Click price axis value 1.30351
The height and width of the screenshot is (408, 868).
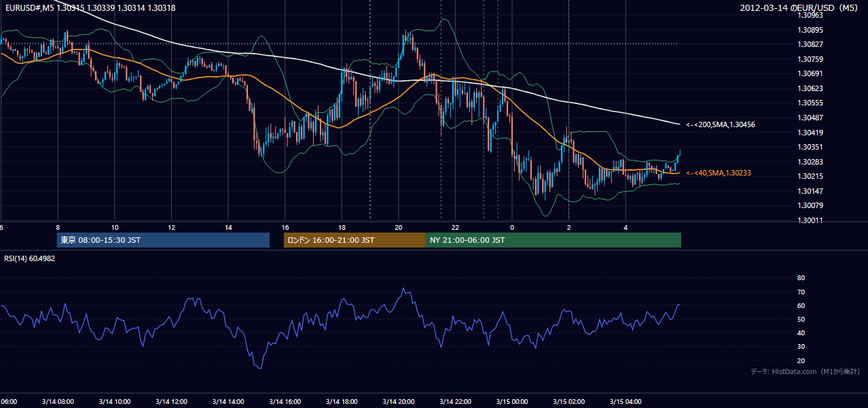tap(810, 147)
